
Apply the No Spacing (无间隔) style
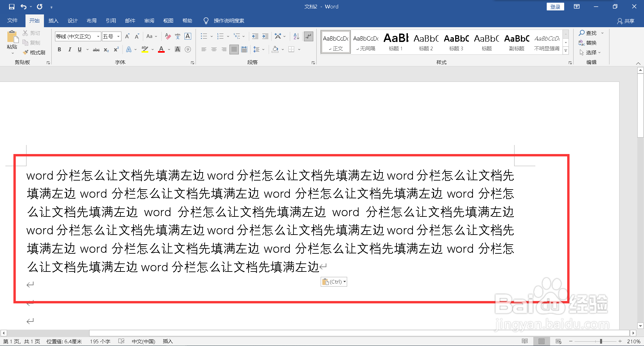pyautogui.click(x=366, y=42)
